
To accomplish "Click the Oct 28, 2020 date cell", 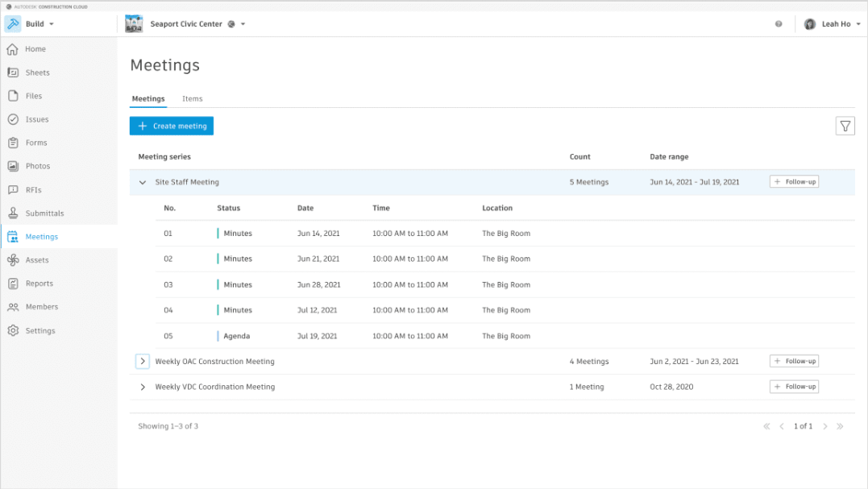I will (671, 387).
